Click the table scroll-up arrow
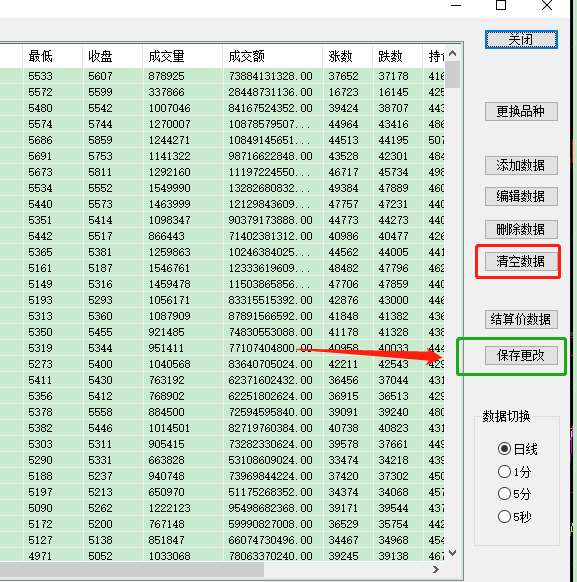Image resolution: width=577 pixels, height=582 pixels. pos(452,53)
